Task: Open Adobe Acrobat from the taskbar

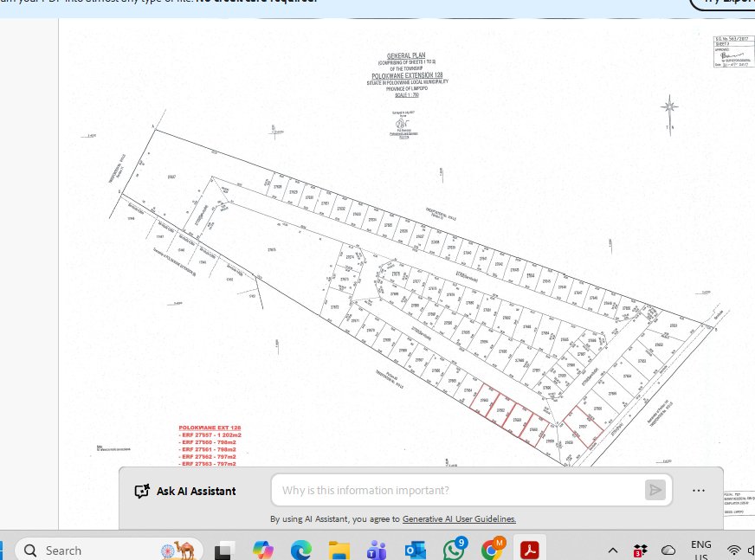Action: (x=529, y=550)
